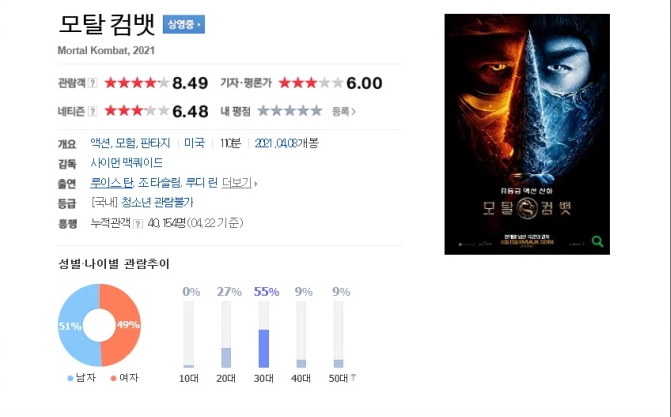671x417 pixels.
Task: Open the 판타지 genre link
Action: (x=155, y=143)
